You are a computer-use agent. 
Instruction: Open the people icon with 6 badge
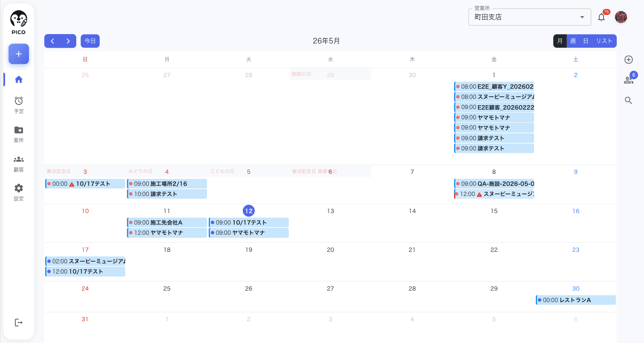point(629,80)
